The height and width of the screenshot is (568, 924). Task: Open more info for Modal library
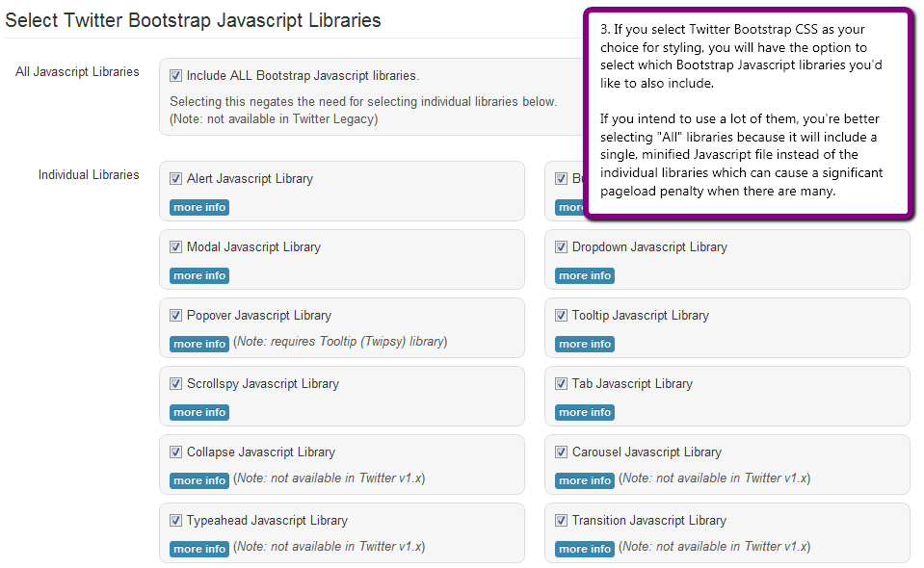[x=199, y=275]
